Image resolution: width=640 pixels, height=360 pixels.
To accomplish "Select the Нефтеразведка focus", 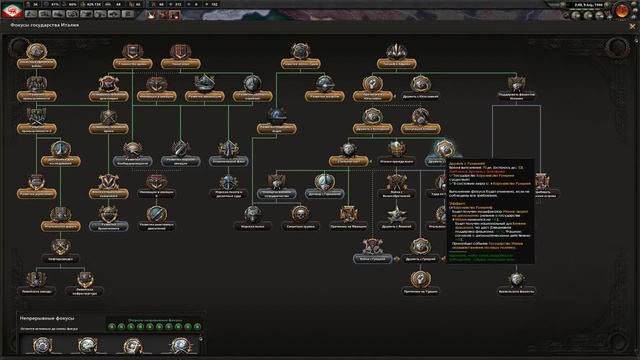I will pos(60,252).
